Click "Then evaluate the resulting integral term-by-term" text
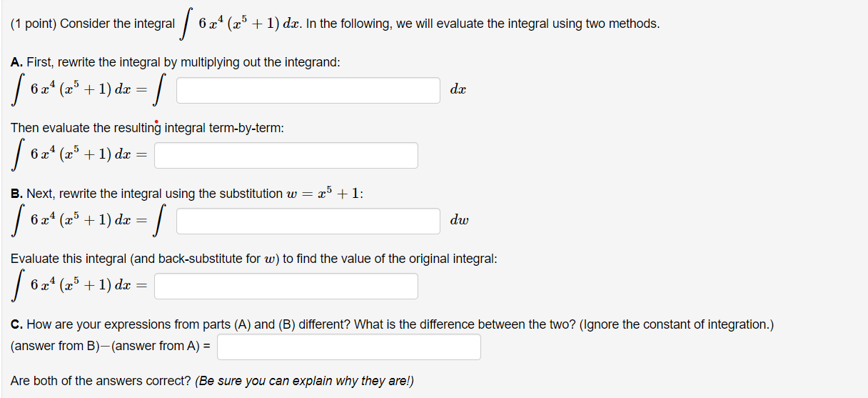Screen dimensions: 868x398 (x=147, y=128)
